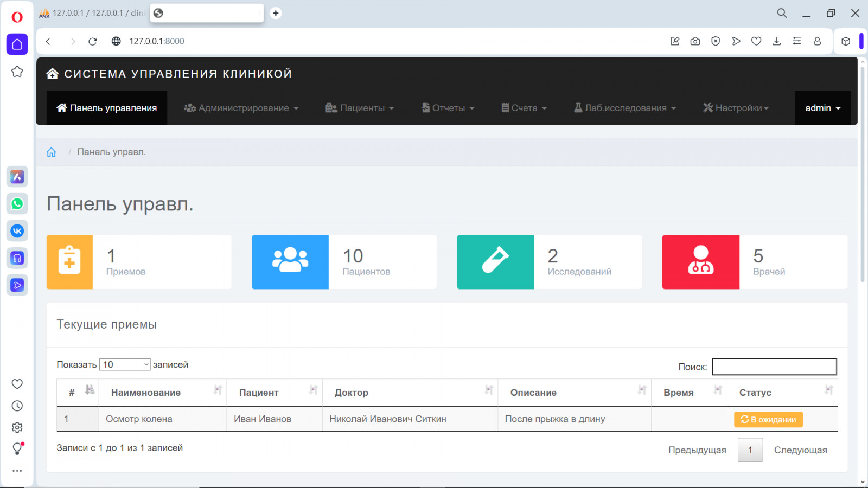Open the profile account icon in toolbar

point(818,41)
